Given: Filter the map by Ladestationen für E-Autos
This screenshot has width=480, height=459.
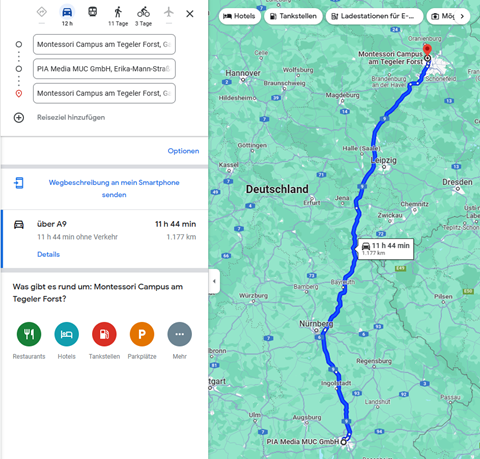Looking at the screenshot, I should coord(374,16).
